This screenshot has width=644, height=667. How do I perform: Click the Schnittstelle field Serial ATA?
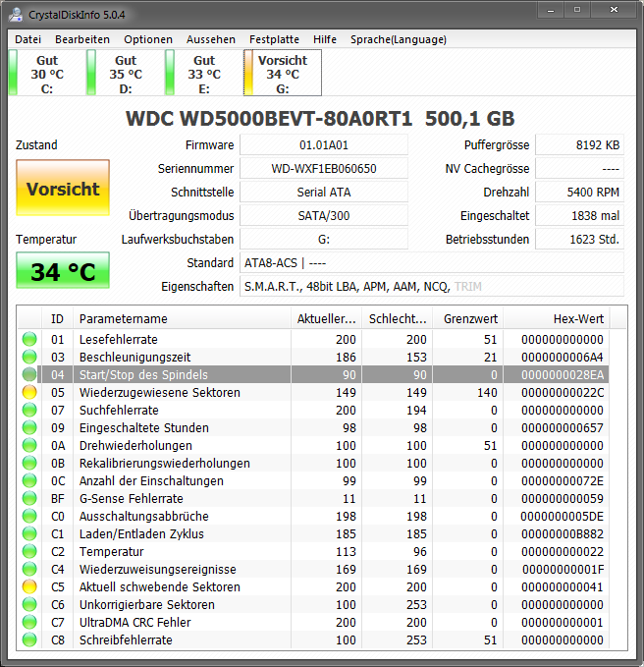[324, 193]
